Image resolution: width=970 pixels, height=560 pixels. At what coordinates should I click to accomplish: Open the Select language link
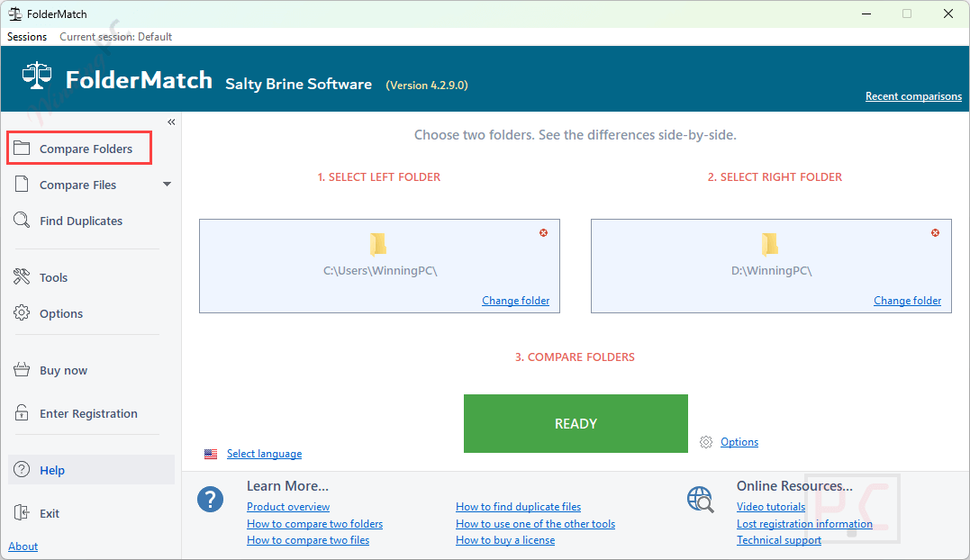(264, 454)
